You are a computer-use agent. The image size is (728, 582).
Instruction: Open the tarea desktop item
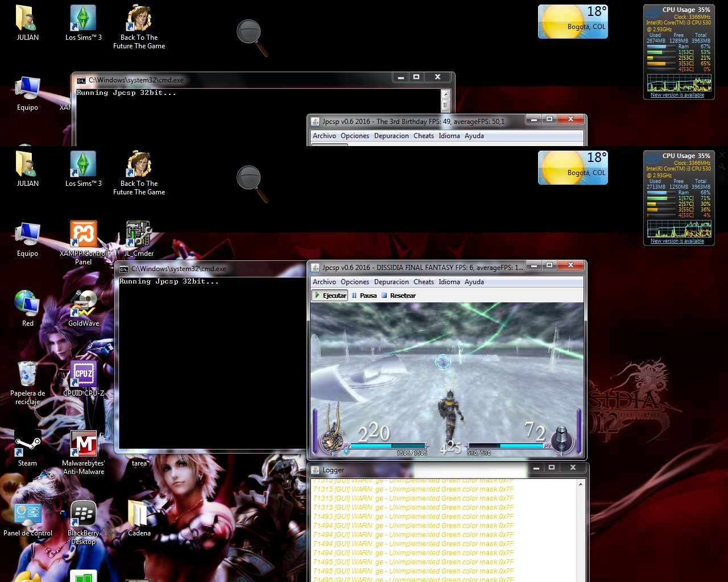pos(139,463)
